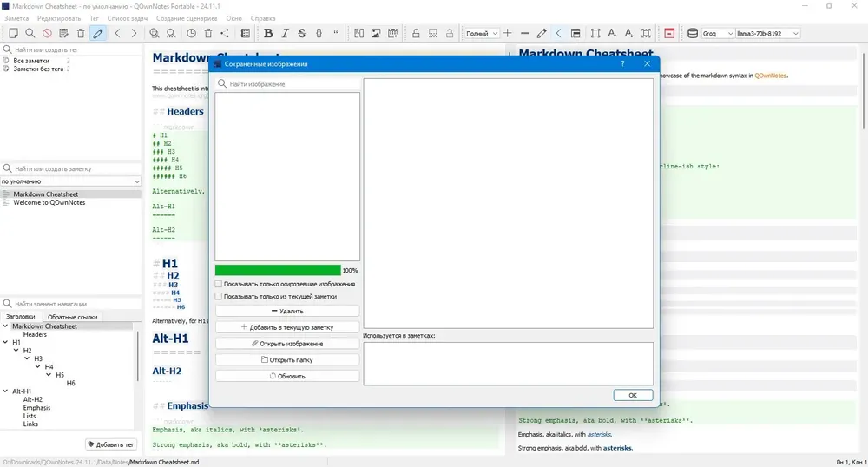Toggle the closed padlock encrypt icon
The image size is (868, 467).
tap(416, 33)
